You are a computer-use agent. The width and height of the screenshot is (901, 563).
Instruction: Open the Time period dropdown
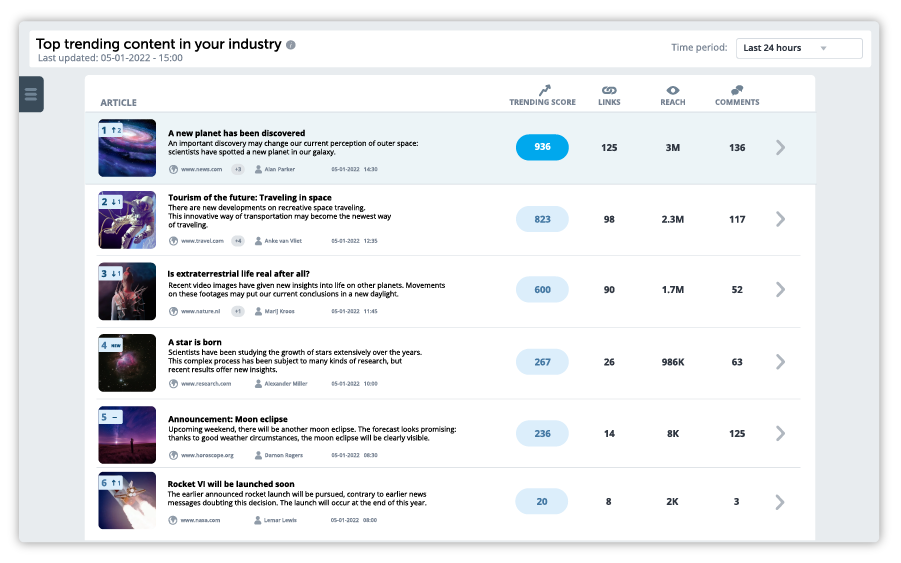tap(800, 48)
